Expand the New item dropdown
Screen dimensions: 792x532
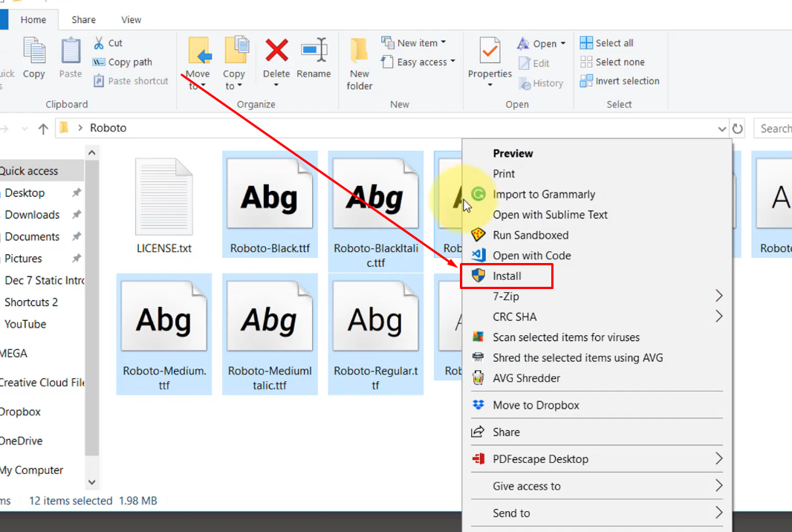click(444, 42)
